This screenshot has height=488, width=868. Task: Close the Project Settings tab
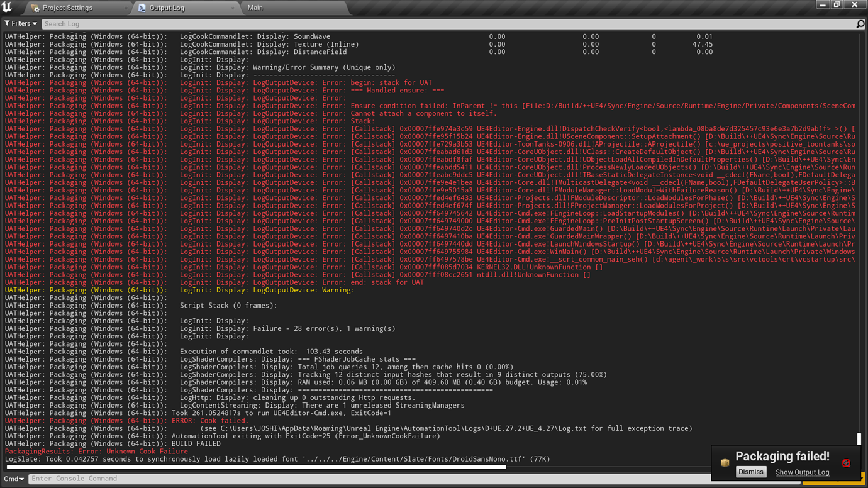point(125,8)
